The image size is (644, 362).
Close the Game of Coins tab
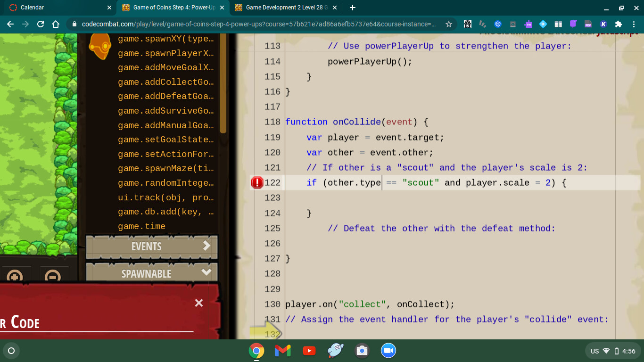[x=222, y=8]
